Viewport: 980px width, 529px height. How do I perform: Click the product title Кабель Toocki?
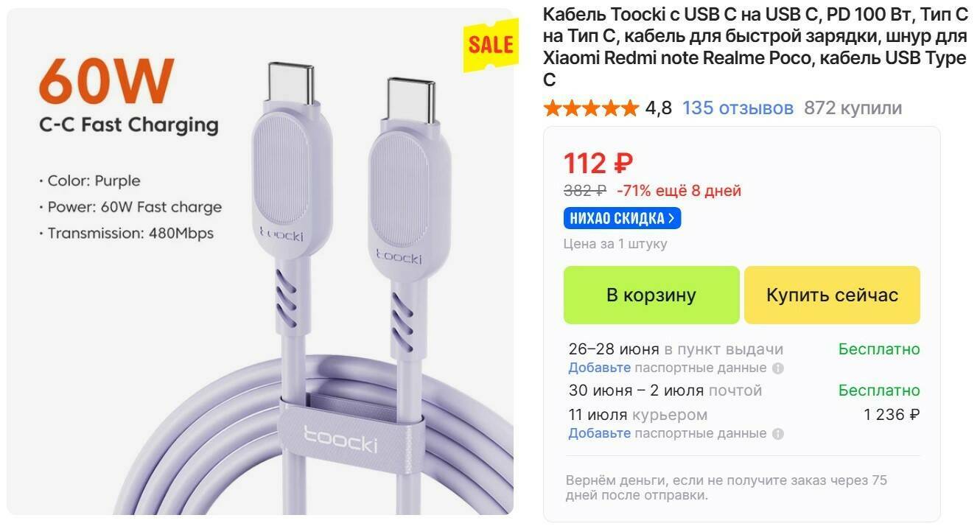click(755, 46)
